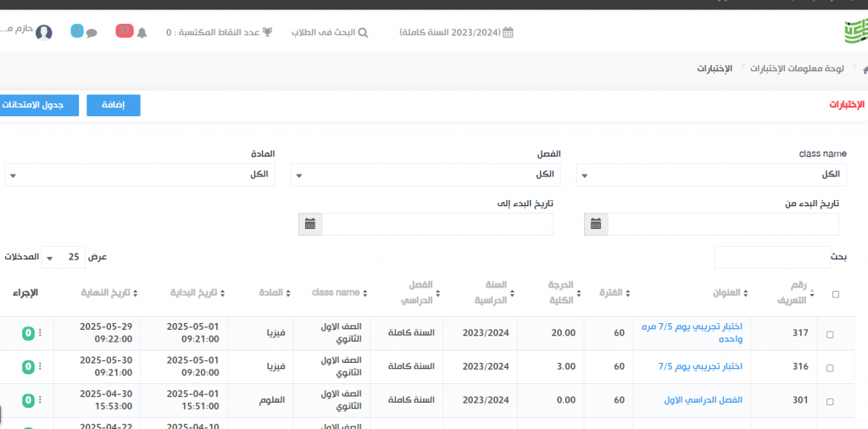Toggle the select-all checkbox in table header
The image size is (868, 429).
[836, 294]
